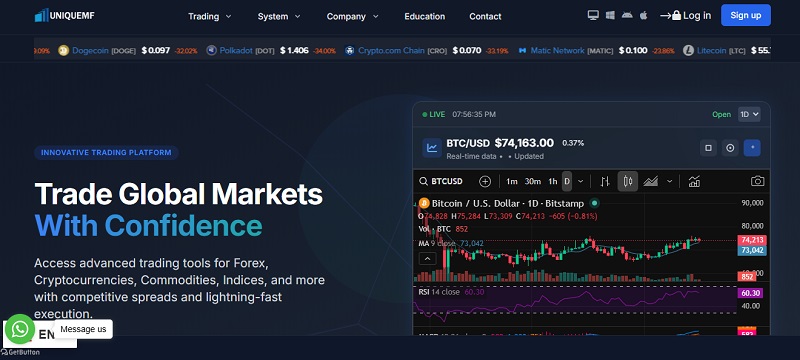Click the Sign up button
The image size is (800, 360).
pyautogui.click(x=745, y=15)
